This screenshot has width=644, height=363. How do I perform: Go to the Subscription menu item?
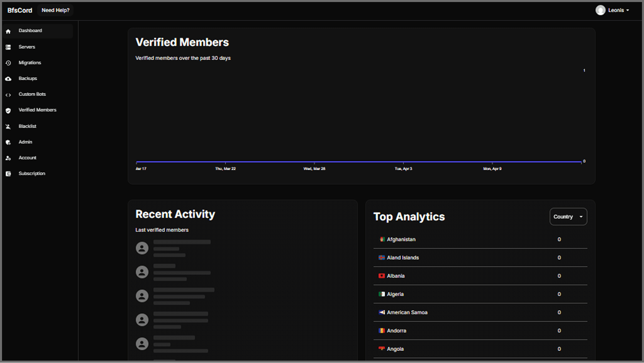tap(32, 174)
